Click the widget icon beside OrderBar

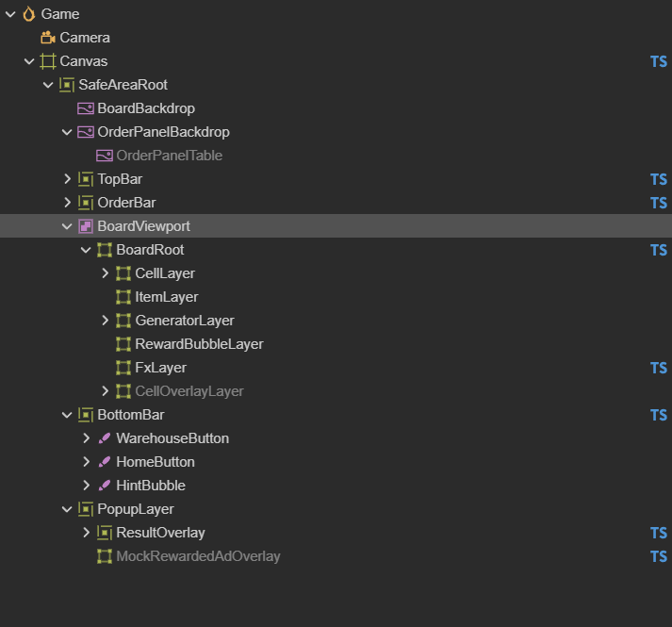pyautogui.click(x=85, y=203)
